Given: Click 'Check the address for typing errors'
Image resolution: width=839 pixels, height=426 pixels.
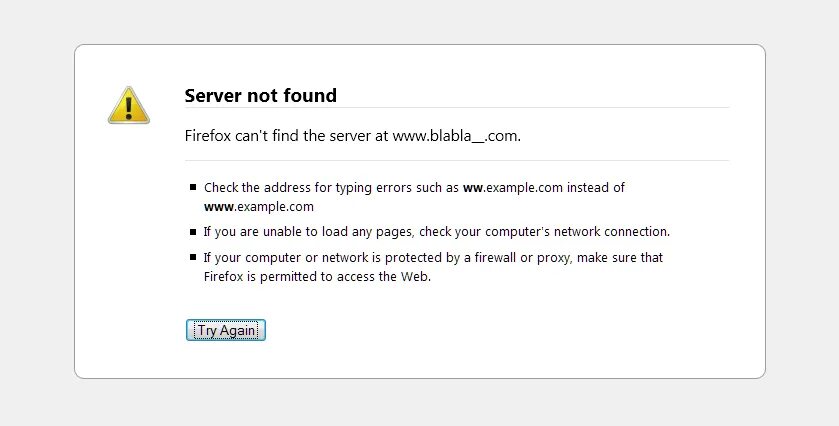Looking at the screenshot, I should pos(300,187).
